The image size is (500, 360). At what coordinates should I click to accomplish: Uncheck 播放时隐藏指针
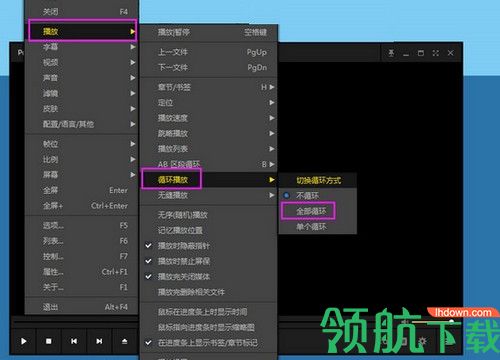[x=209, y=246]
